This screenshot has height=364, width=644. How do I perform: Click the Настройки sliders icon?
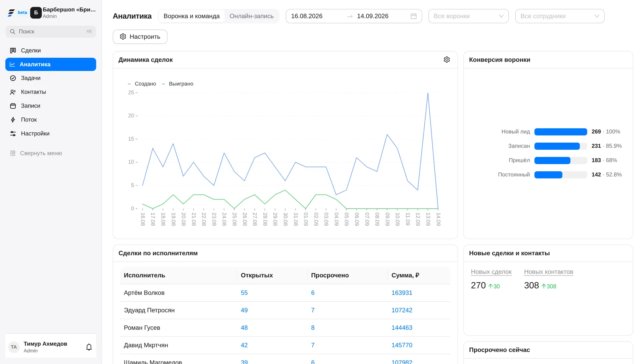tap(13, 134)
